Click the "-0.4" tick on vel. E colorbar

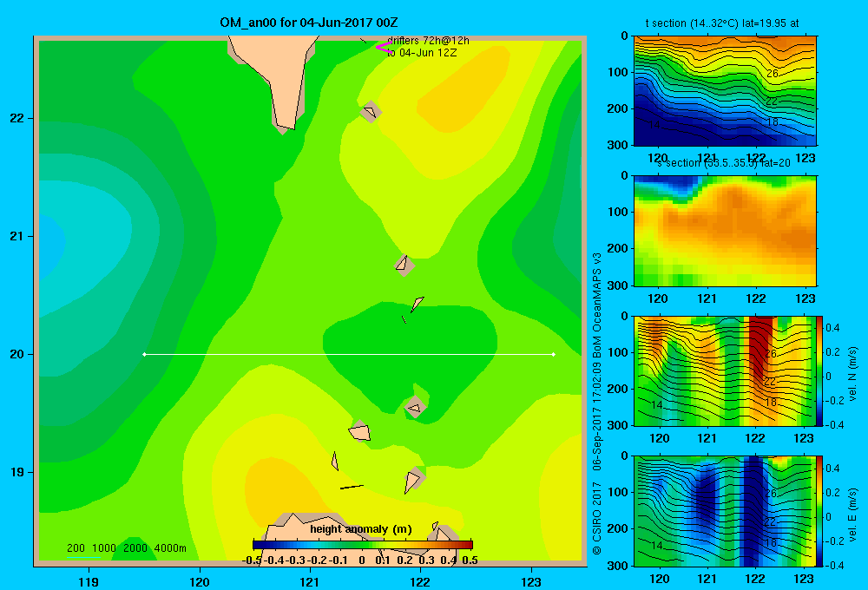(834, 565)
